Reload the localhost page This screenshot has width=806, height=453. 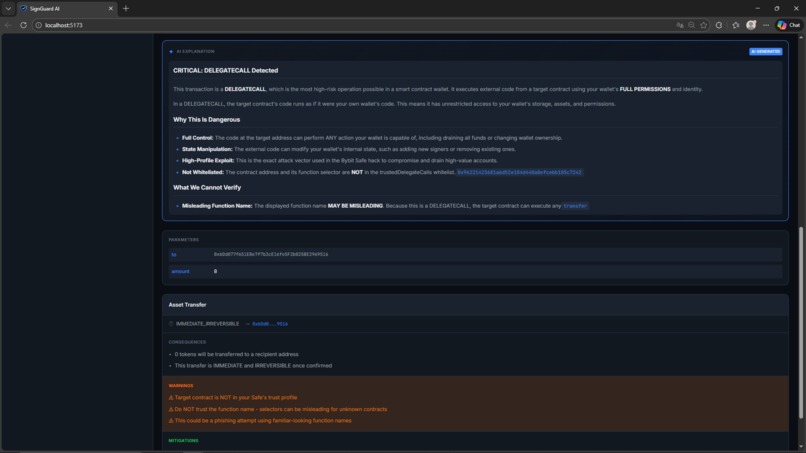pos(23,25)
